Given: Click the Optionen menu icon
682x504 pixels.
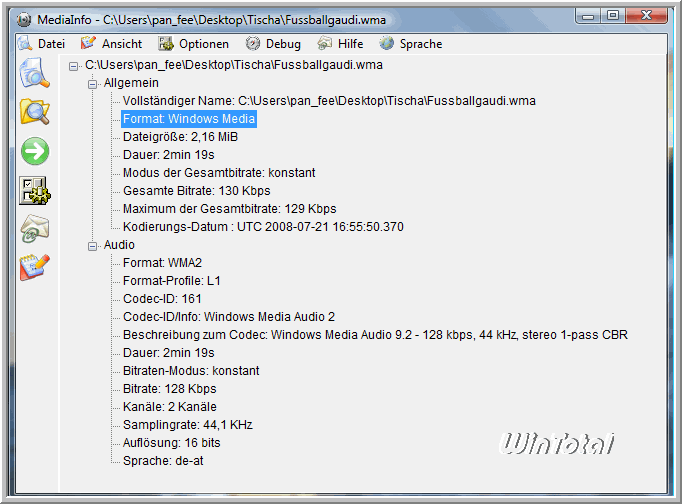Looking at the screenshot, I should click(166, 43).
